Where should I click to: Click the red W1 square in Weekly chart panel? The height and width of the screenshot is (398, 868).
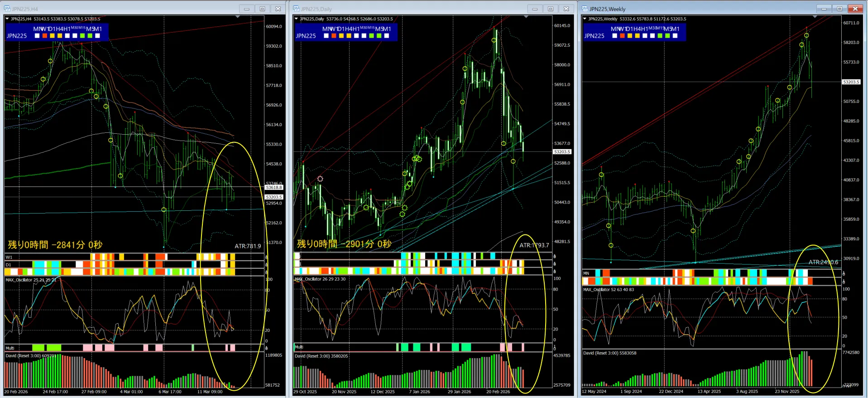click(622, 36)
